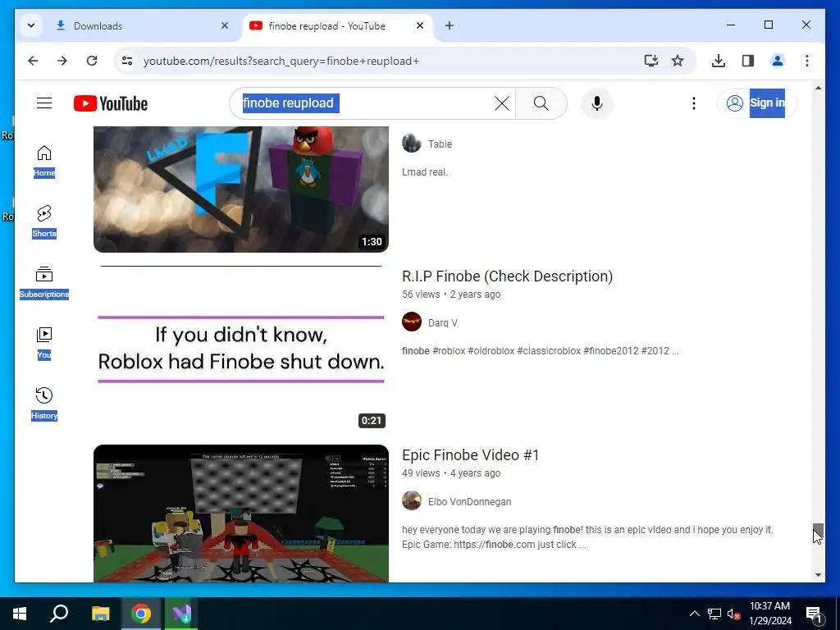Open the Roblox had Finobe shut down thumbnail
840x630 pixels.
coord(241,348)
